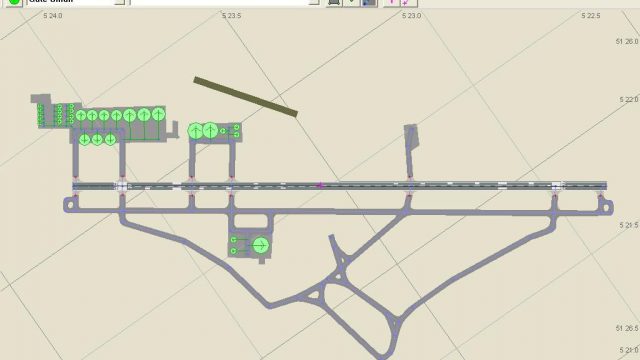Select the right large gate on the middle apron

pos(210,131)
